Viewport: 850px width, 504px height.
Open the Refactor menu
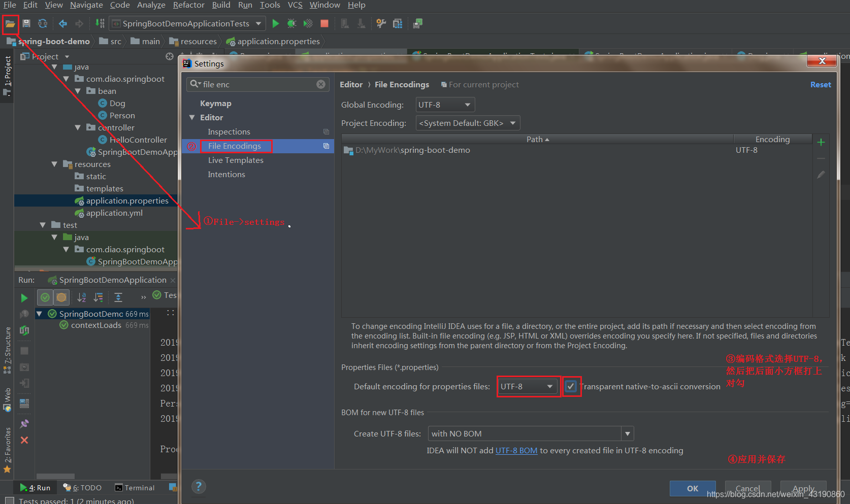pyautogui.click(x=188, y=5)
